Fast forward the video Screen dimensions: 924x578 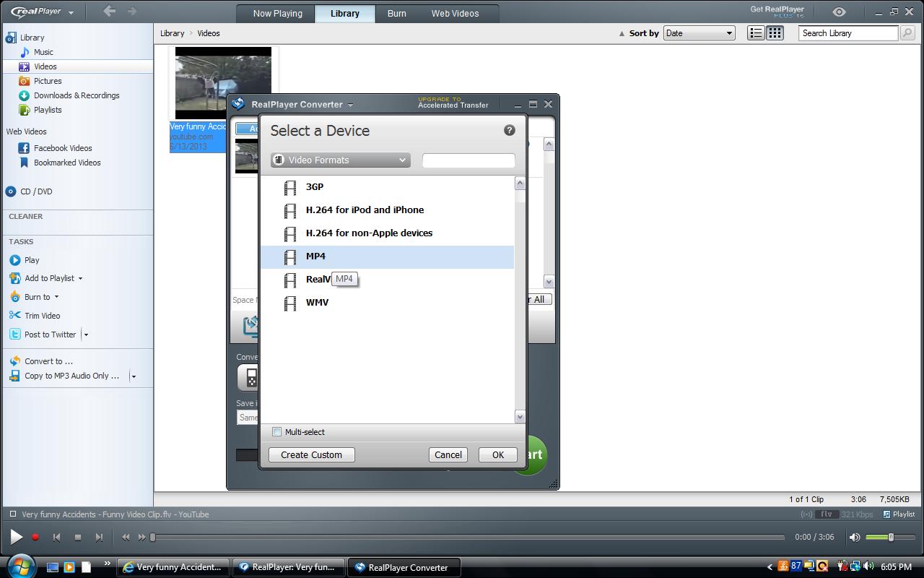coord(142,537)
